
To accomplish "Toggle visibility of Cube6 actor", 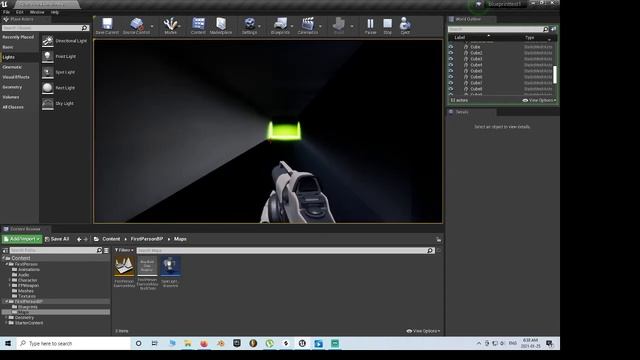I will point(451,77).
